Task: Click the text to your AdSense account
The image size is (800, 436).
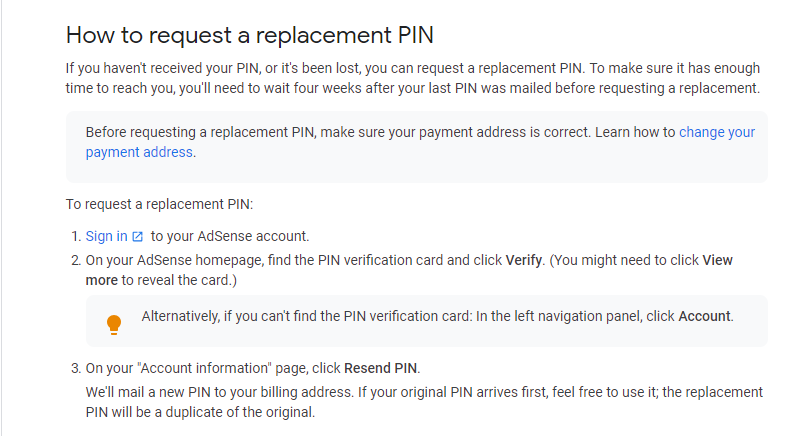Action: pyautogui.click(x=230, y=236)
